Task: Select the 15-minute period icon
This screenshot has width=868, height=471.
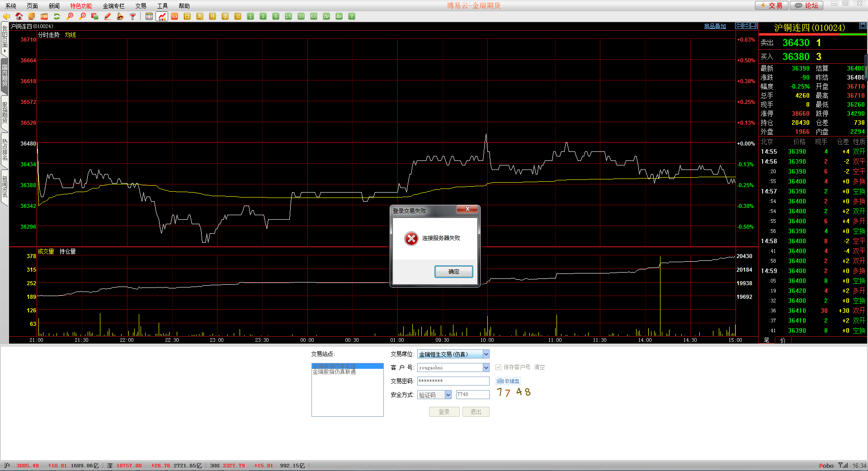Action: tap(288, 16)
